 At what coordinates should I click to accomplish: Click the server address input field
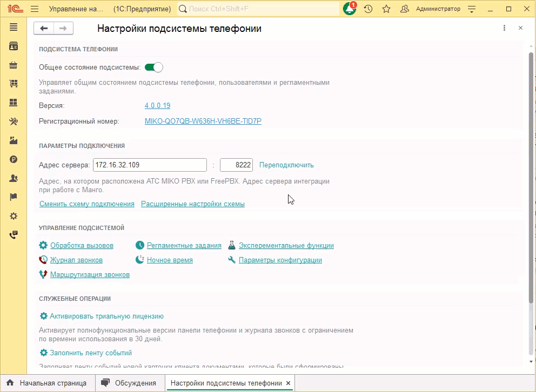[x=150, y=165]
